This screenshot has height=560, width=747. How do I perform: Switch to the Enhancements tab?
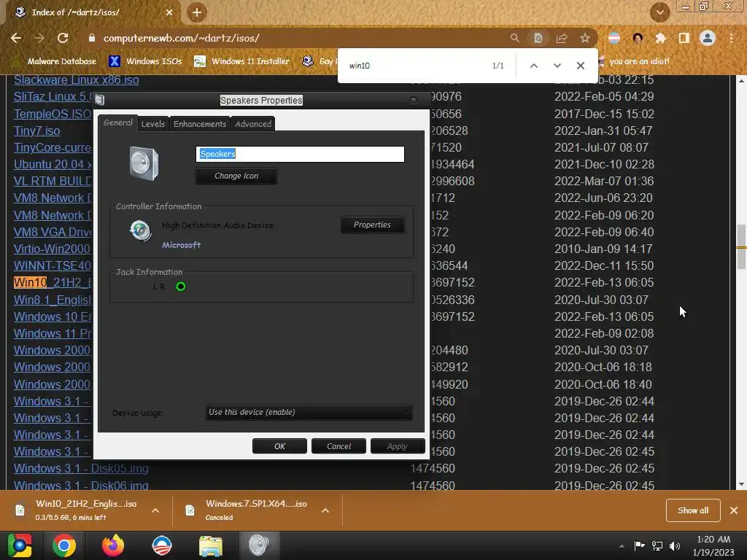pos(200,124)
